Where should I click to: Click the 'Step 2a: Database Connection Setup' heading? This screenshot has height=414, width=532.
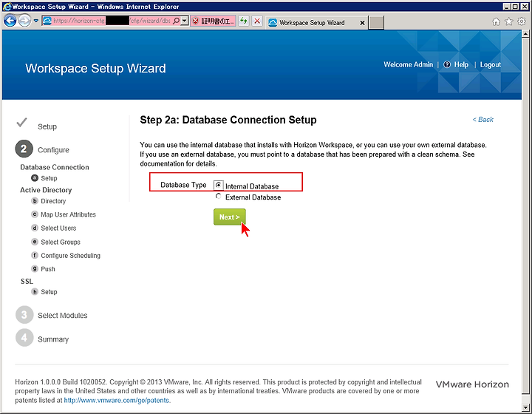point(228,120)
